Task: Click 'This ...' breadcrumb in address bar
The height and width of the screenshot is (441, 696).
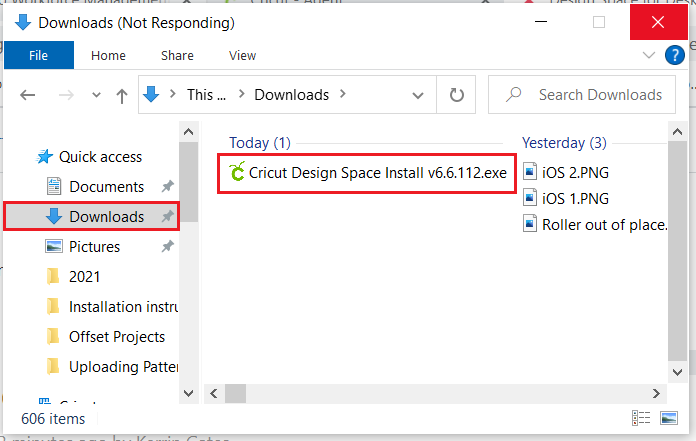Action: click(x=206, y=94)
